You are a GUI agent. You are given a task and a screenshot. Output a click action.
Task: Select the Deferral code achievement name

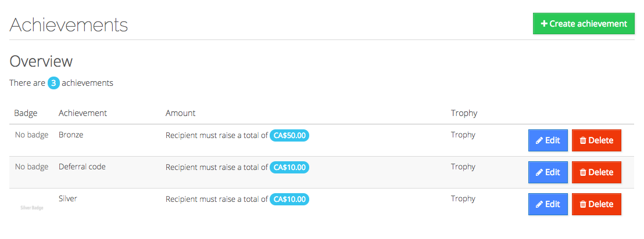(82, 166)
